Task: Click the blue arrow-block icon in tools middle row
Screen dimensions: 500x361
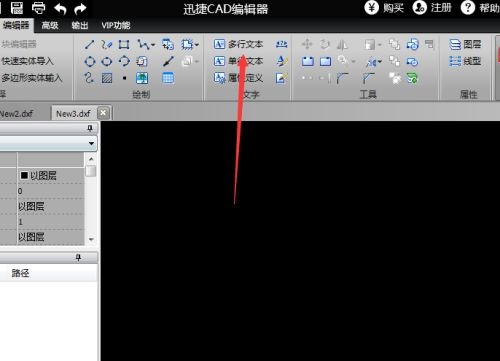Action: click(x=412, y=61)
